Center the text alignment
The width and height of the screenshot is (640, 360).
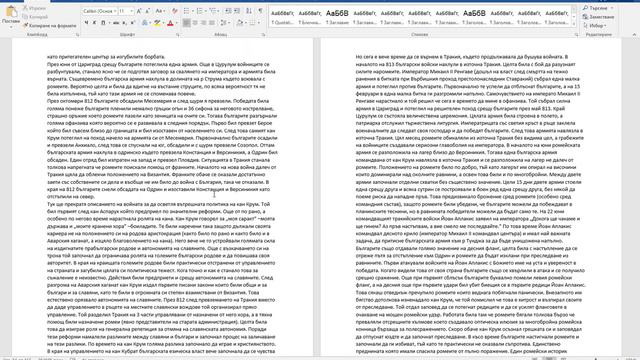(195, 23)
